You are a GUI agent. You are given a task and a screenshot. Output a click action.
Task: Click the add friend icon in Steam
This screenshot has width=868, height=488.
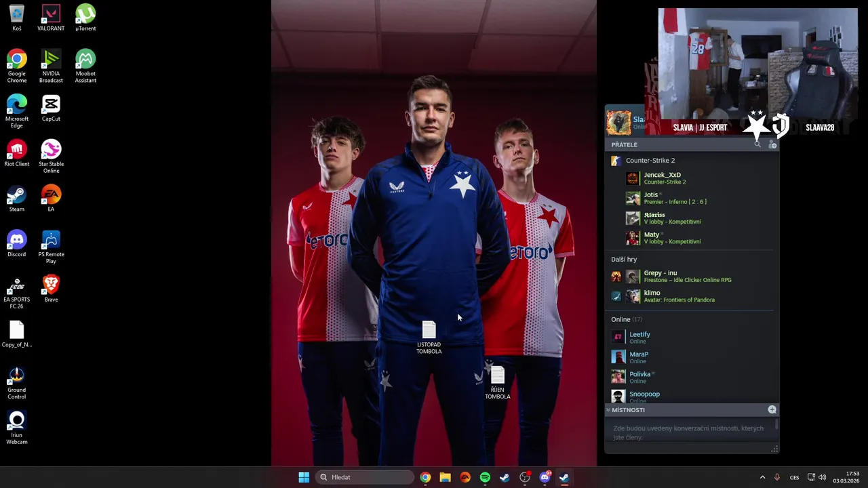tap(772, 144)
